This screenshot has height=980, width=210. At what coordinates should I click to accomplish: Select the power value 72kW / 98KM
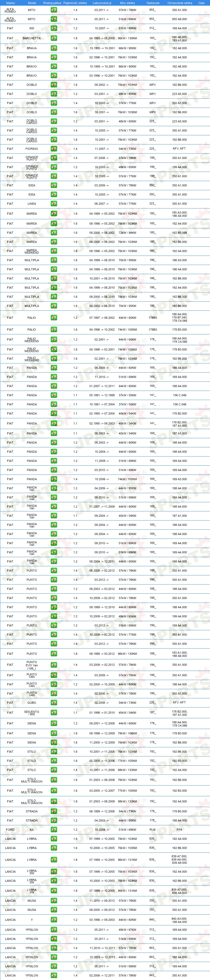[127, 233]
